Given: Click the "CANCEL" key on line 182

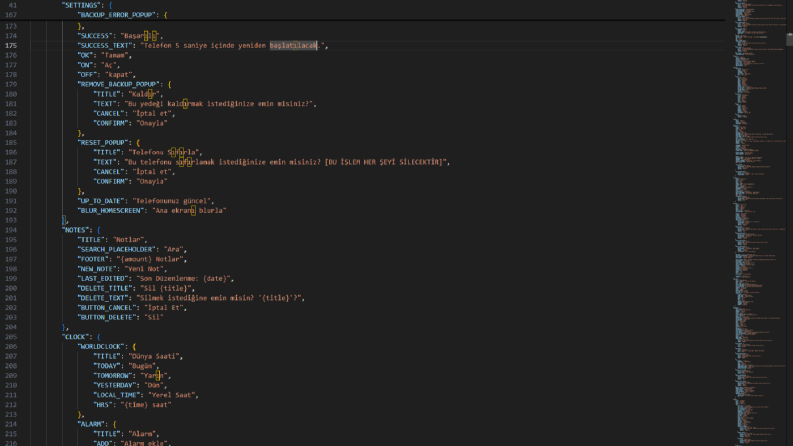Looking at the screenshot, I should pyautogui.click(x=109, y=114).
